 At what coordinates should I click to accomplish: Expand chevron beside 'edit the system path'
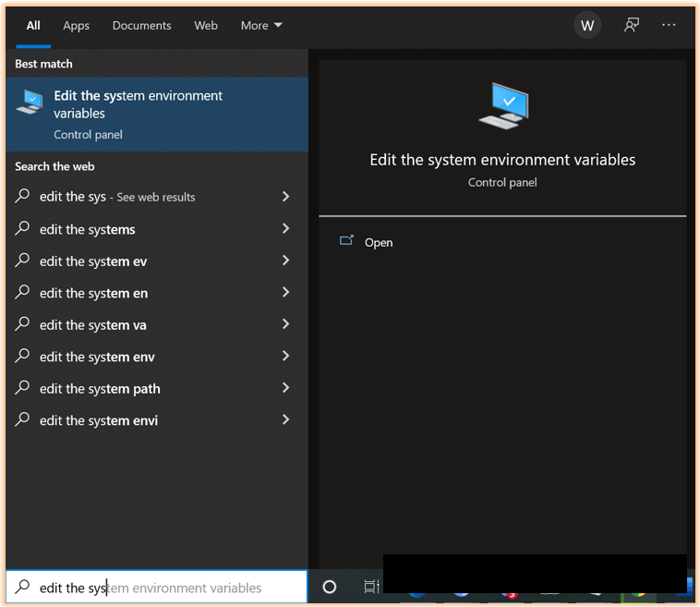tap(285, 387)
